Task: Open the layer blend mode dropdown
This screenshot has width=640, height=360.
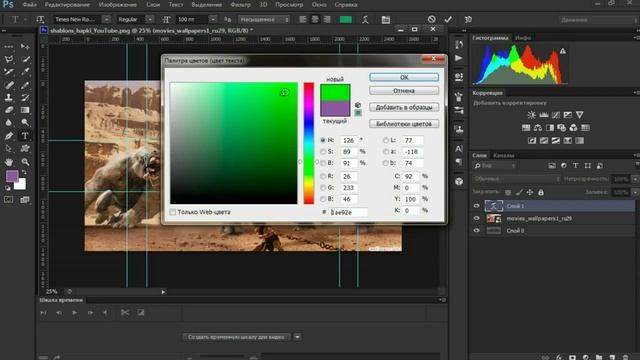Action: coord(516,179)
